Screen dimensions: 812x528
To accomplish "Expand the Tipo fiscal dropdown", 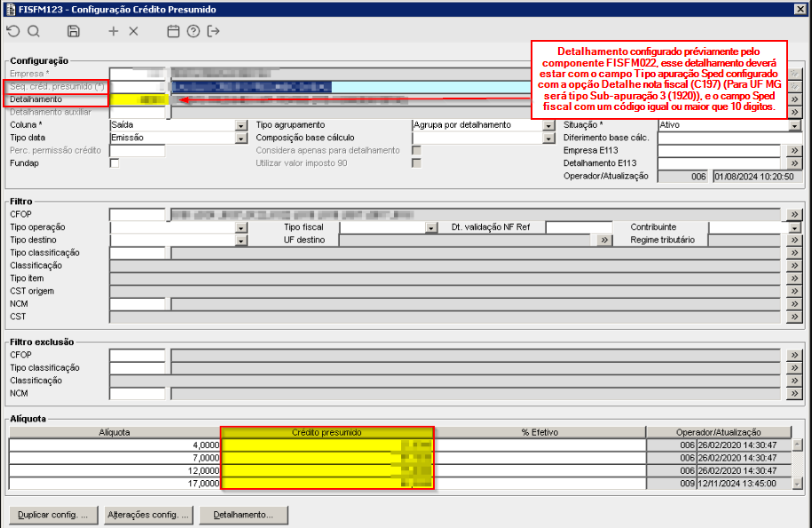I will click(431, 228).
